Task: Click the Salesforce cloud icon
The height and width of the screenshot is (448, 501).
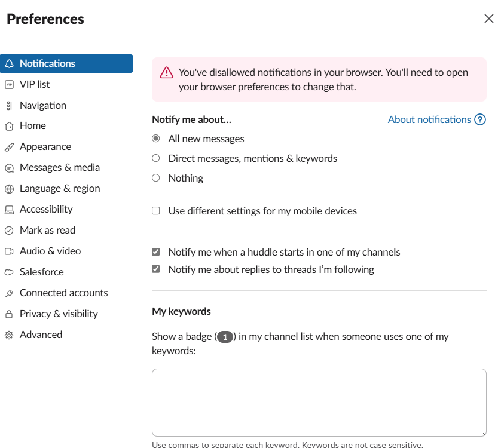Action: pyautogui.click(x=9, y=272)
